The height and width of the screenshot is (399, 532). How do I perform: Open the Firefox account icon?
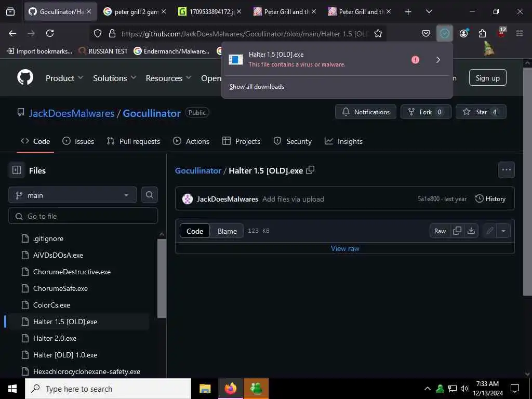pos(464,33)
